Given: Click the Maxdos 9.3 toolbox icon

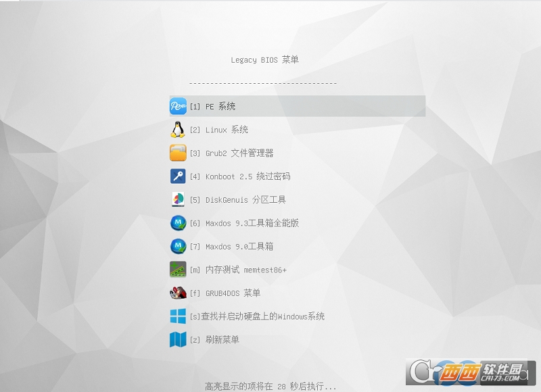Looking at the screenshot, I should click(179, 223).
